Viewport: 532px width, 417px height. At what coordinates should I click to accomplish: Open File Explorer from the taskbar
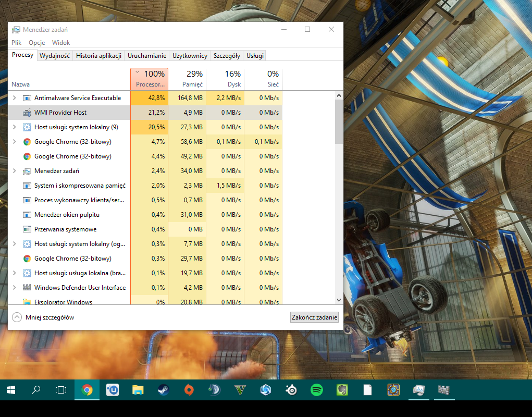click(x=138, y=390)
